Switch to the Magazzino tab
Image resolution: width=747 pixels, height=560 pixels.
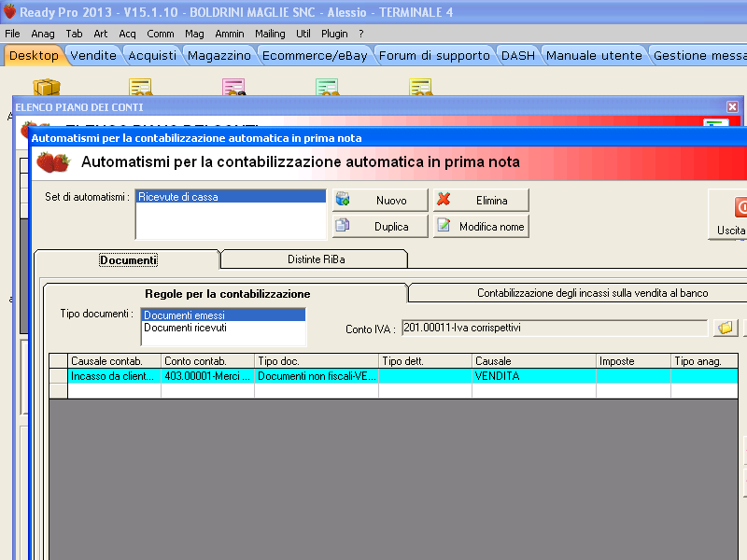point(219,56)
